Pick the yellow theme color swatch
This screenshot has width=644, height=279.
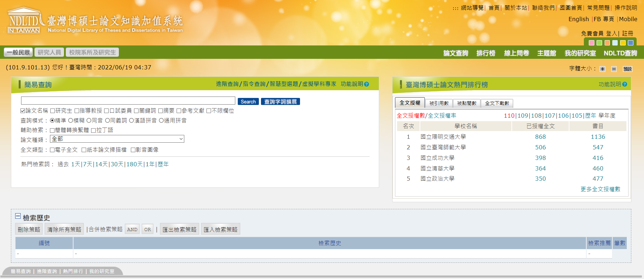pos(623,43)
